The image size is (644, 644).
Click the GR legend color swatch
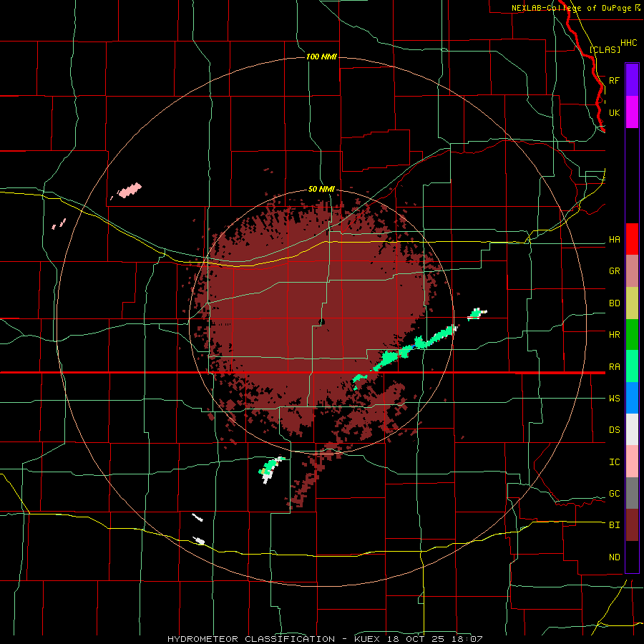pyautogui.click(x=632, y=271)
